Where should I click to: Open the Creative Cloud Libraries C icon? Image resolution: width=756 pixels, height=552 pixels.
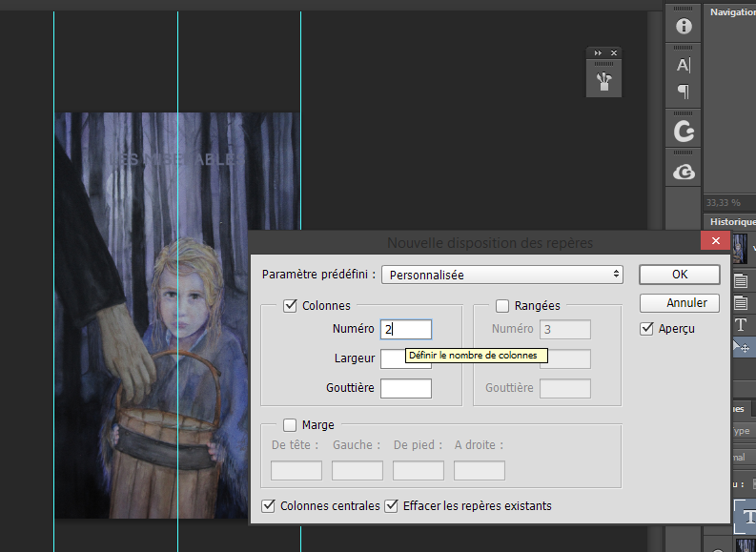[684, 132]
